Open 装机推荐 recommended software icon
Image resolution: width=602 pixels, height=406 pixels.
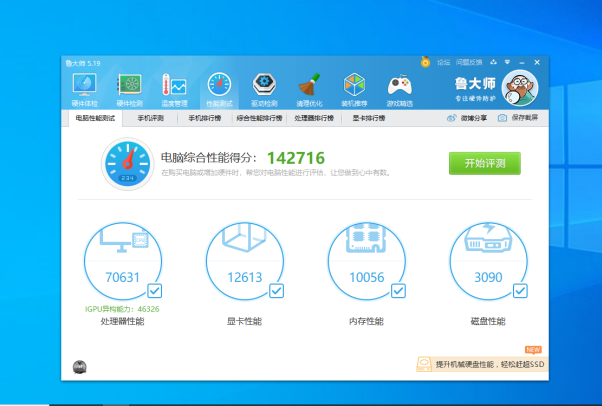[x=354, y=87]
